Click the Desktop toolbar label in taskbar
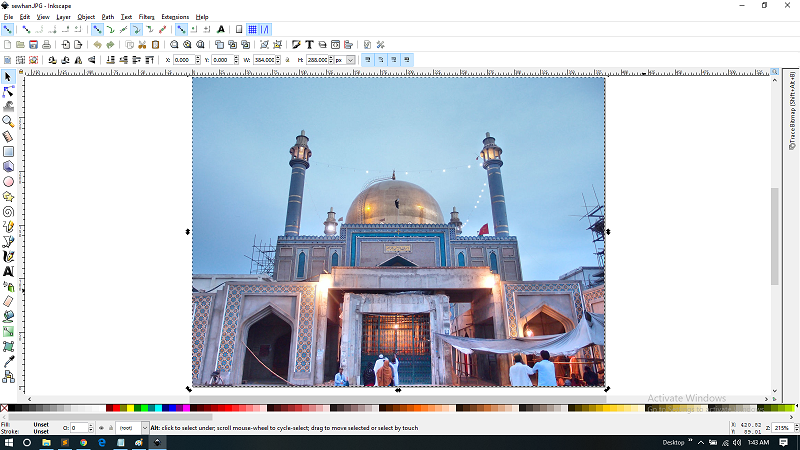 pyautogui.click(x=674, y=442)
